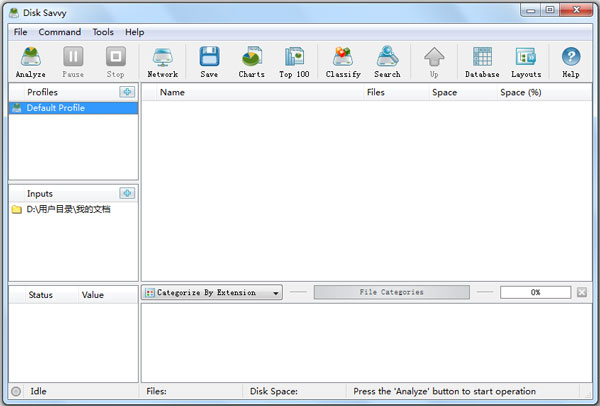Viewport: 600px width, 406px height.
Task: Click the Profiles panel header
Action: click(x=42, y=92)
